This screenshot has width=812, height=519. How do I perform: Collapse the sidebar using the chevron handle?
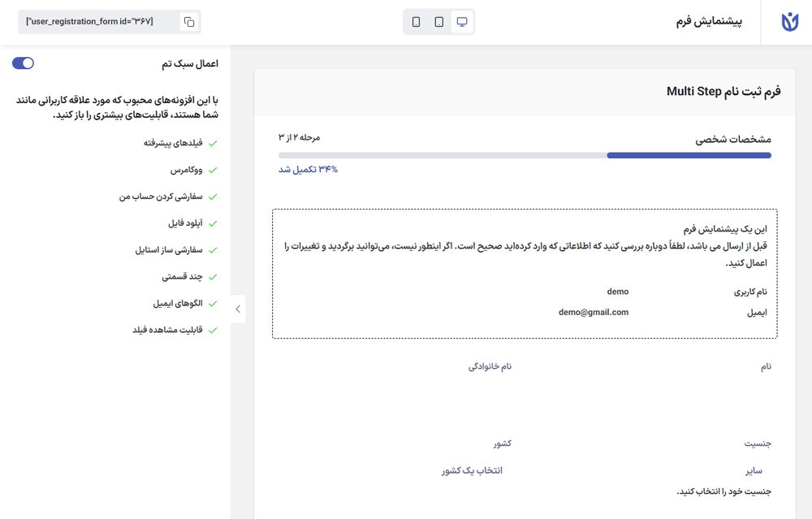(x=237, y=309)
